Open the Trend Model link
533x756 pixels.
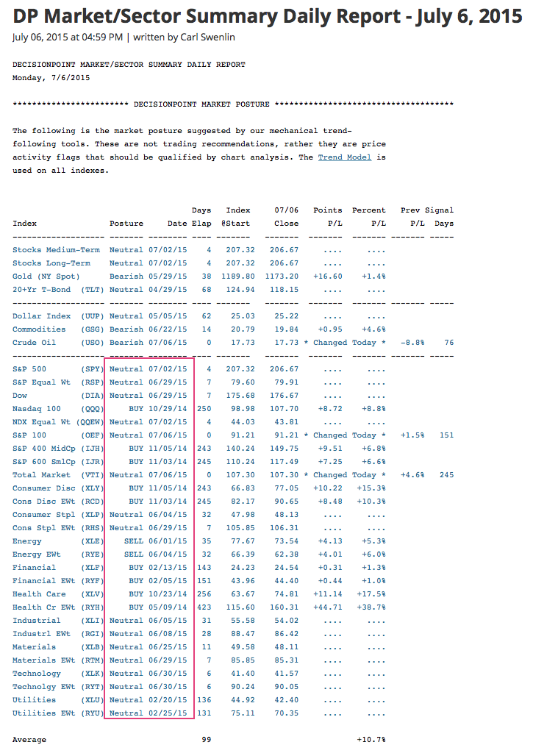click(x=345, y=157)
